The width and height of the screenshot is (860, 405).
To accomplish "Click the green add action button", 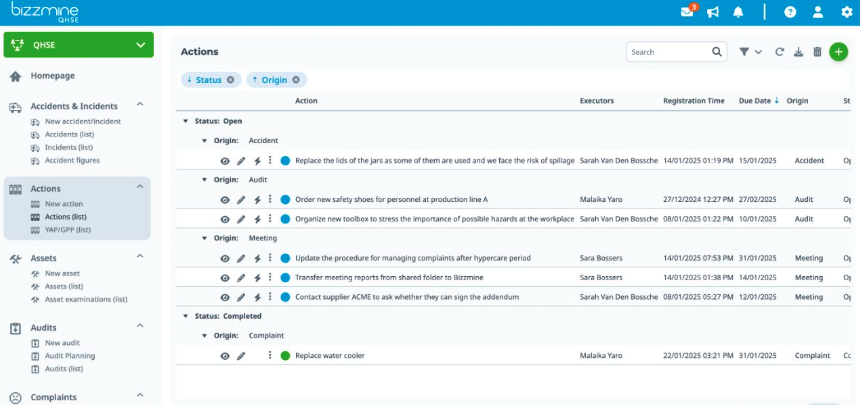I will [x=838, y=52].
